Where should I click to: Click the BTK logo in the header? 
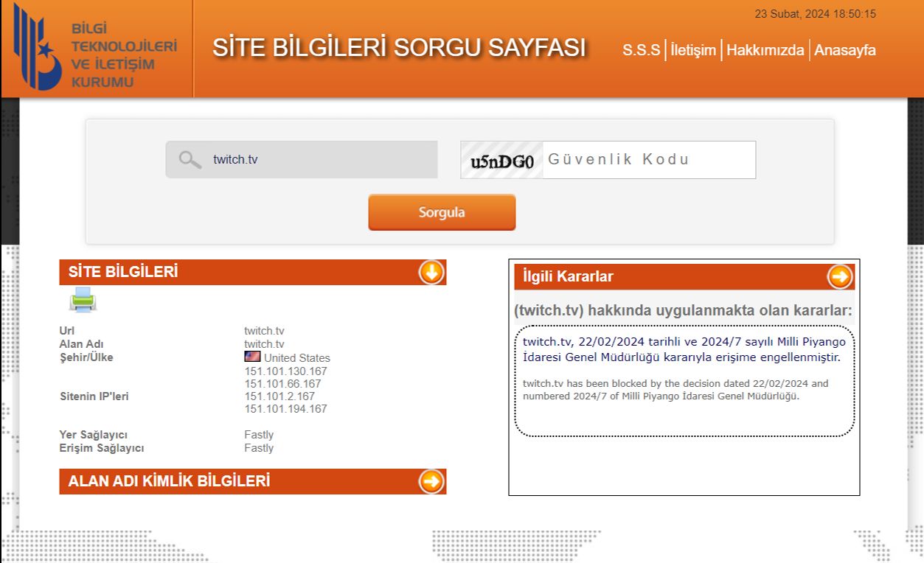tap(96, 48)
